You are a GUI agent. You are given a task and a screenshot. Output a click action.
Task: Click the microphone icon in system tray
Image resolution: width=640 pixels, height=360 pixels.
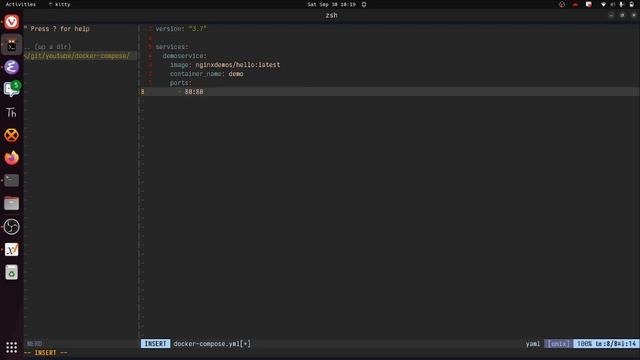click(622, 4)
